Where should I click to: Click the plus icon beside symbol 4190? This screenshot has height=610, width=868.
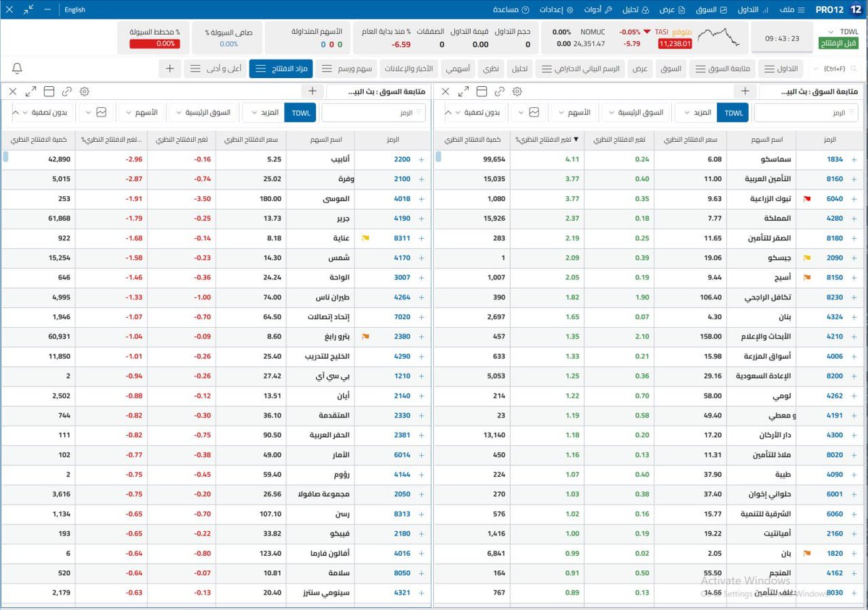point(422,219)
